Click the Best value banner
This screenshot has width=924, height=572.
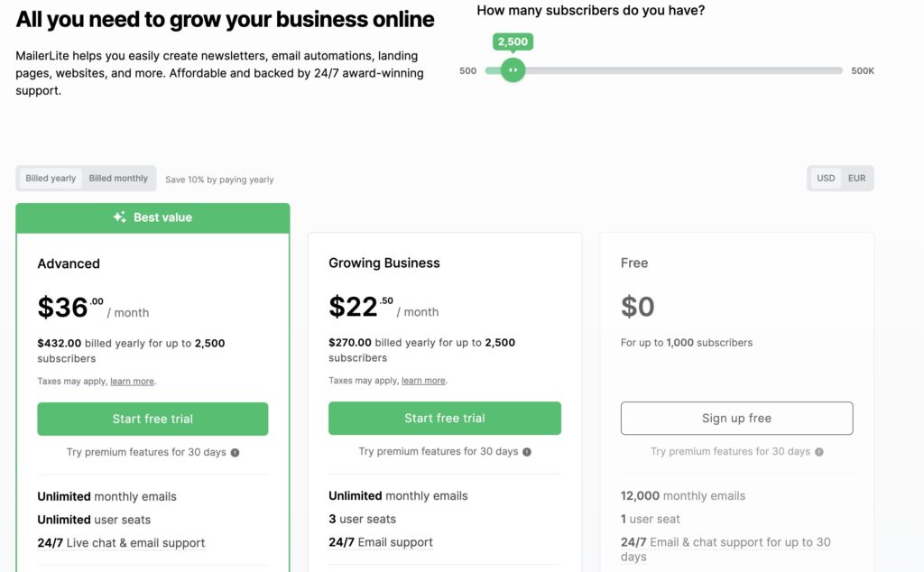tap(152, 217)
